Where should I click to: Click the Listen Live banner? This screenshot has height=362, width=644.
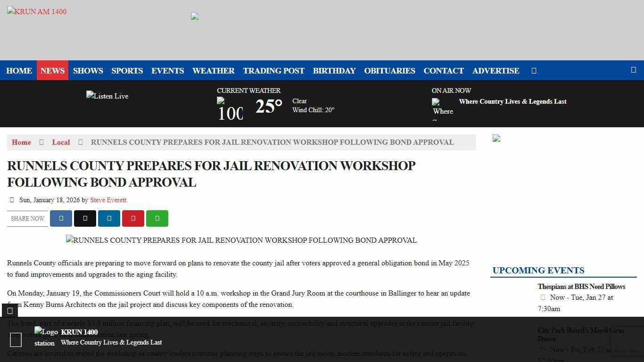pyautogui.click(x=107, y=96)
